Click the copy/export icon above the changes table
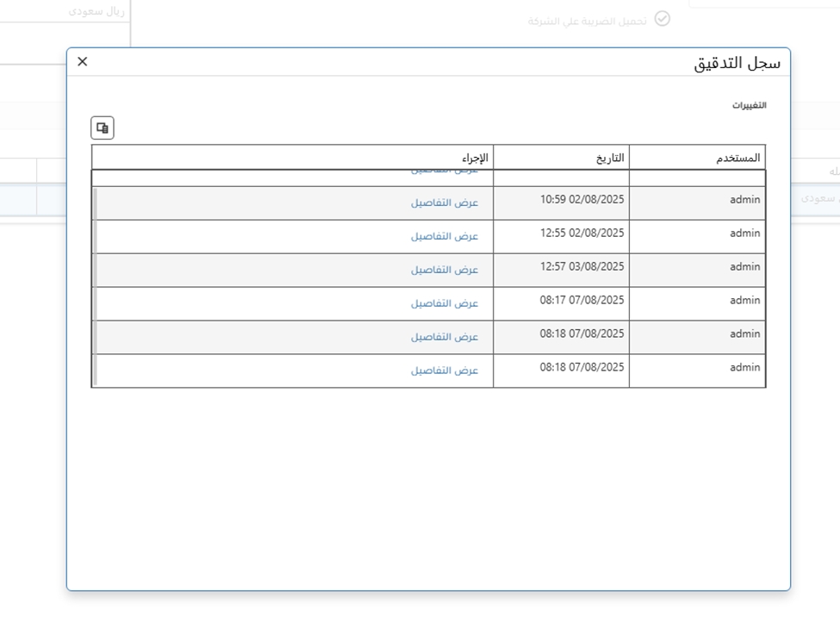Image resolution: width=840 pixels, height=623 pixels. [103, 128]
